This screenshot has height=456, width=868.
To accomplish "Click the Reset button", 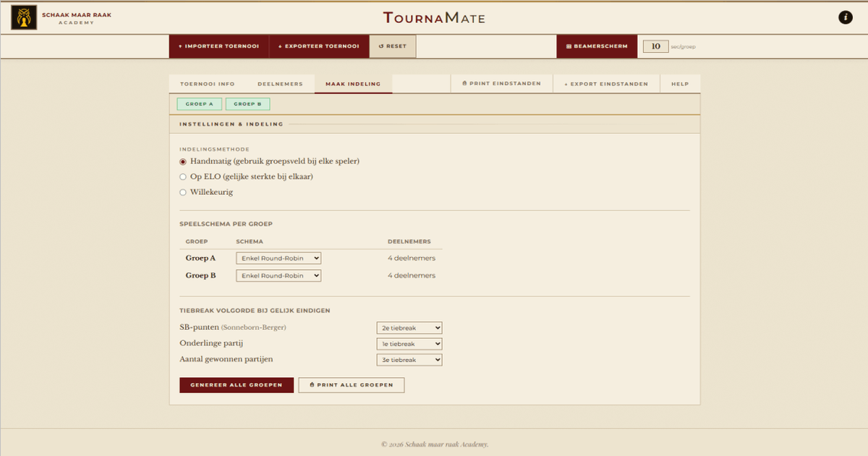I will click(x=393, y=46).
